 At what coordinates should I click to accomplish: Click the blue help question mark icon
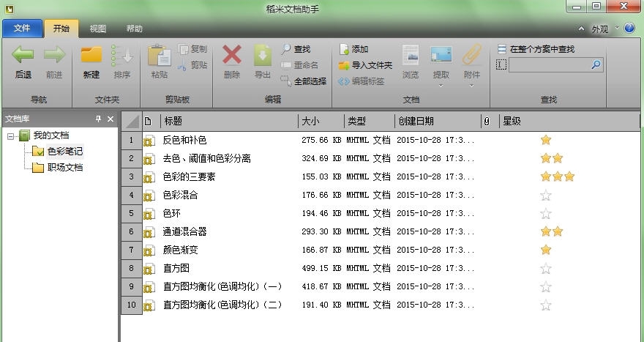coord(629,28)
